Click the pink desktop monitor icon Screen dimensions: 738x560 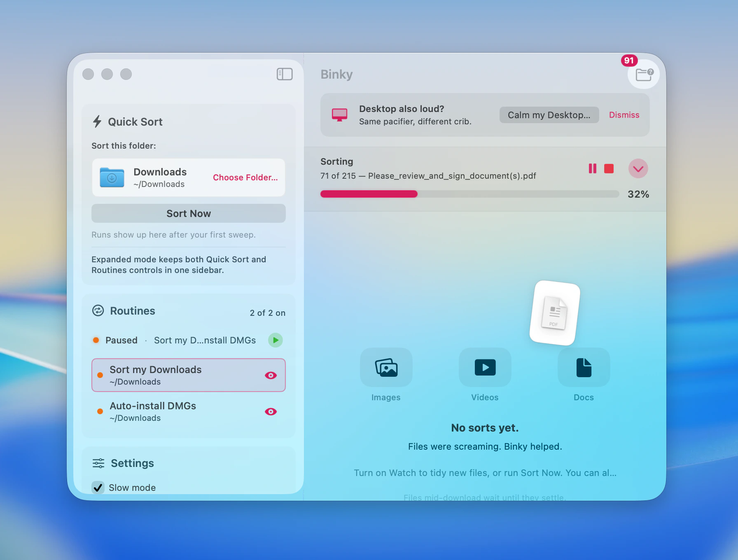[340, 115]
